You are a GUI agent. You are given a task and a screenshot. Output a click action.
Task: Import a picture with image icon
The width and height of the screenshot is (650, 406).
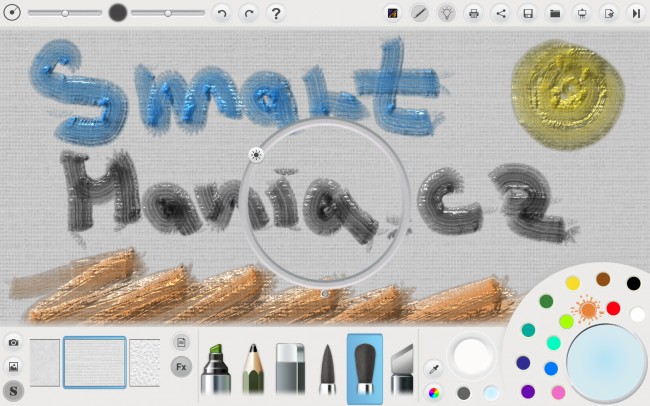(13, 367)
